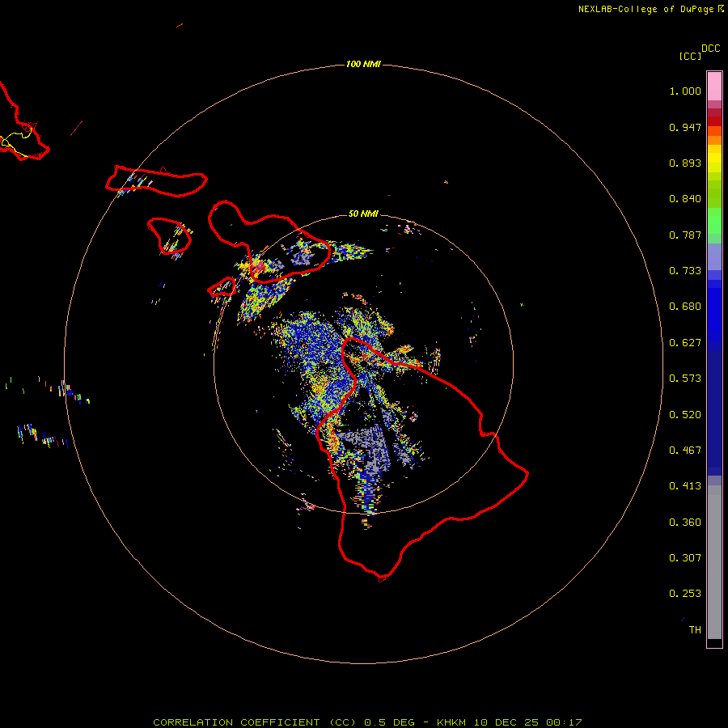The width and height of the screenshot is (728, 728).
Task: Click the 0.680 value on the scale
Action: 685,307
